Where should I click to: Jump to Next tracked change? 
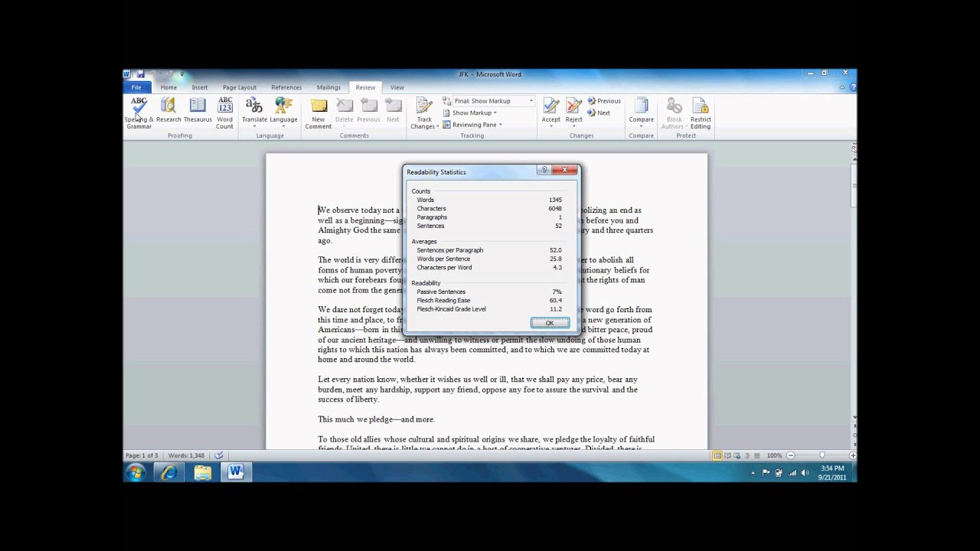[599, 113]
